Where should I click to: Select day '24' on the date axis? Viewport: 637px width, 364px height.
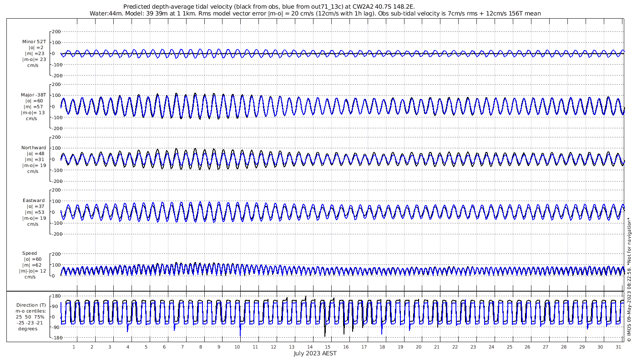(491, 347)
